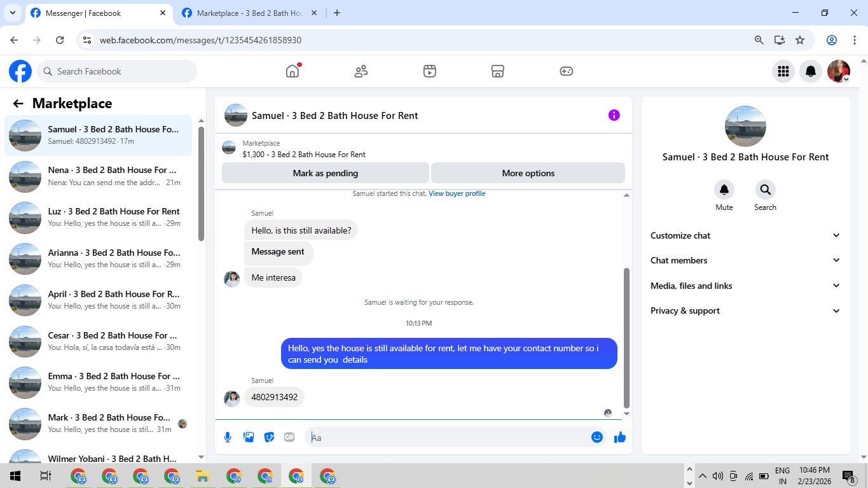The height and width of the screenshot is (488, 868).
Task: Open Chrome three-dot menu
Action: tap(853, 40)
